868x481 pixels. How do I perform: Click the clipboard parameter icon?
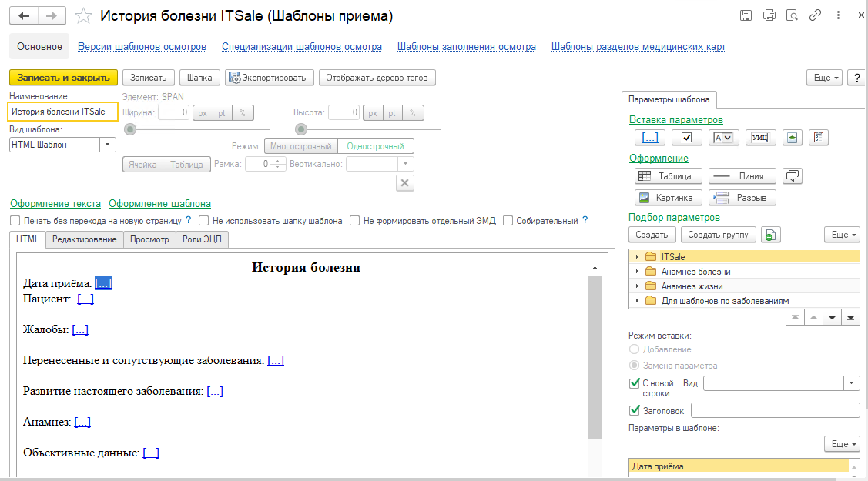coord(818,138)
